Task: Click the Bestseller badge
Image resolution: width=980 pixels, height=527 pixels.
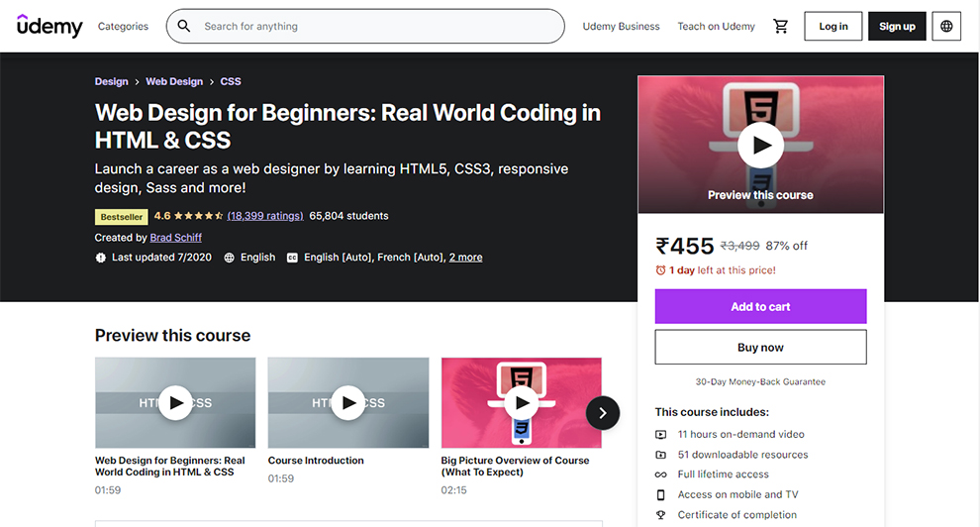Action: click(121, 217)
